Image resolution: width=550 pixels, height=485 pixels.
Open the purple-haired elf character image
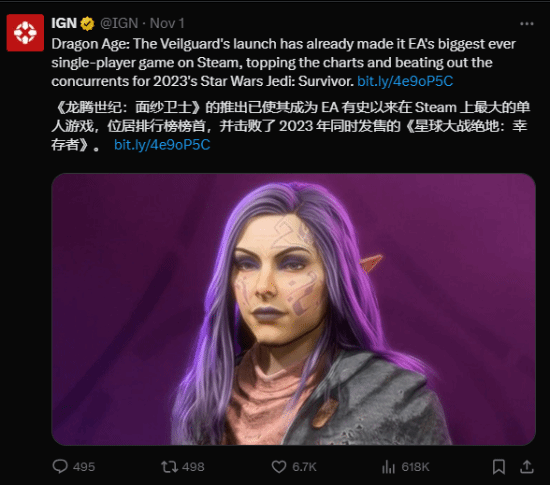pyautogui.click(x=293, y=309)
